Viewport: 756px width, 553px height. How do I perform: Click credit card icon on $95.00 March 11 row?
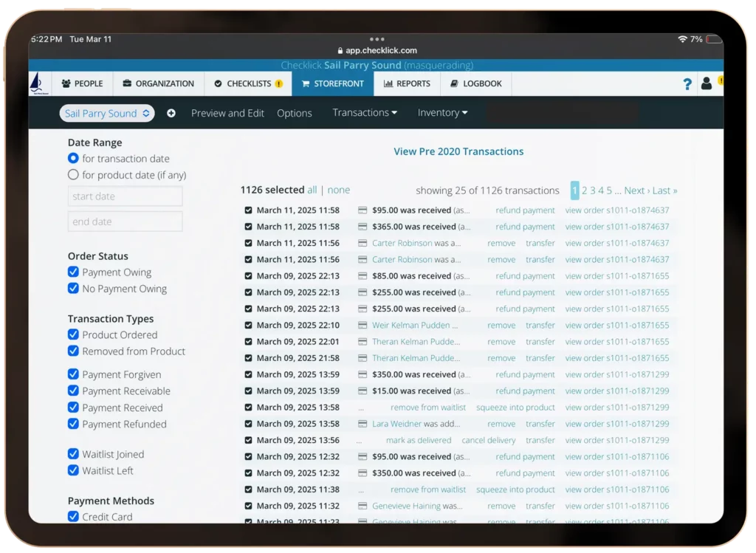tap(362, 210)
